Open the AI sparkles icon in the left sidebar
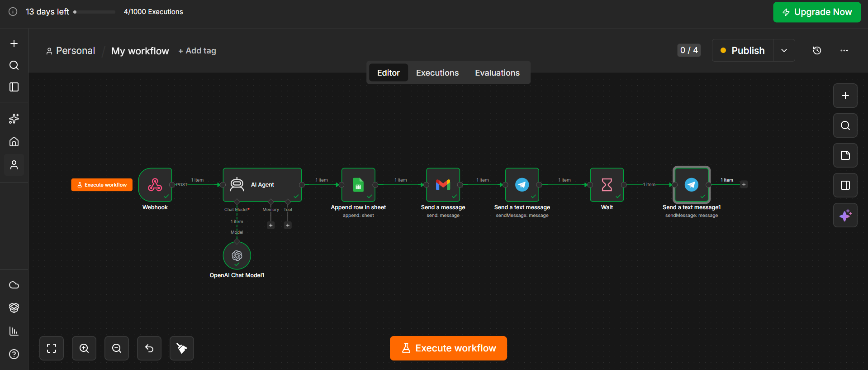This screenshot has width=868, height=370. pos(14,119)
